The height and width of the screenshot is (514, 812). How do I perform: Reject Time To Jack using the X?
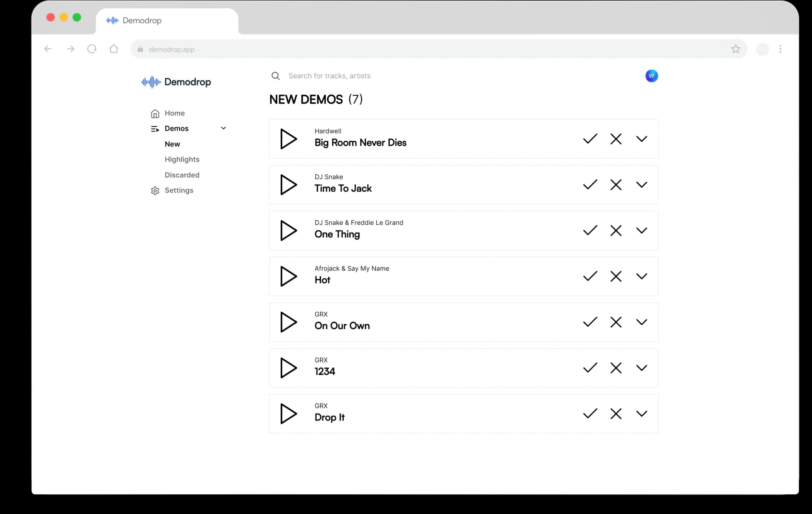(616, 184)
